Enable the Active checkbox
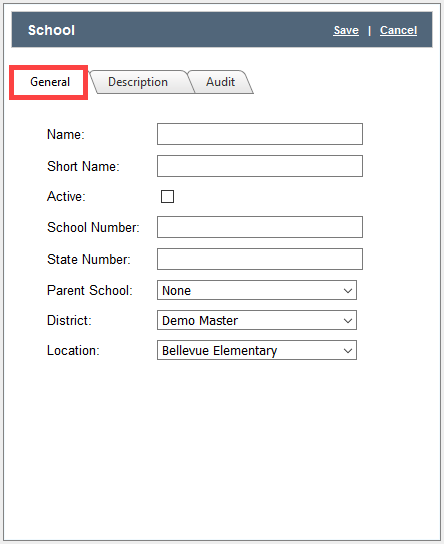444x544 pixels. click(x=167, y=196)
